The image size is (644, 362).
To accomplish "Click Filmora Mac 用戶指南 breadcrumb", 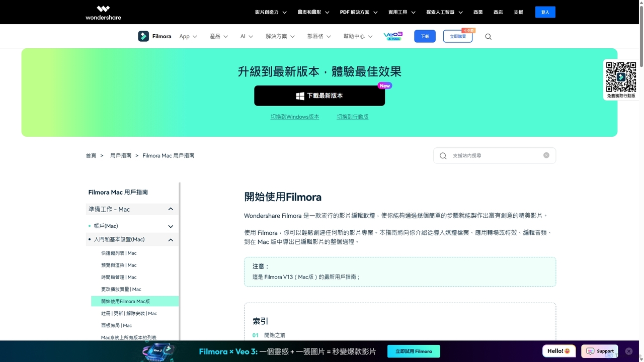I will click(169, 156).
